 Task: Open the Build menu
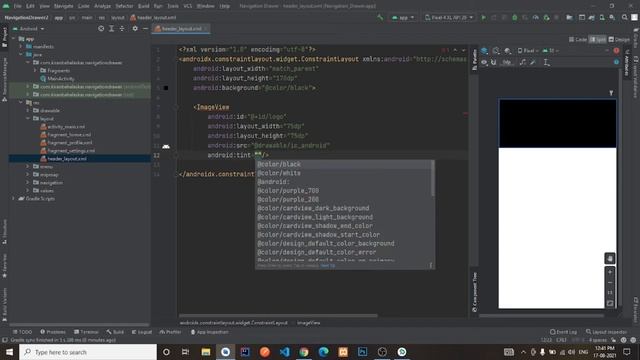coord(144,6)
